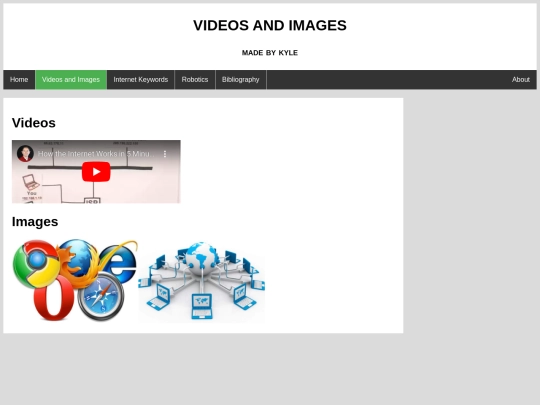Click the globe and laptops network image
This screenshot has width=540, height=405.
pyautogui.click(x=201, y=282)
